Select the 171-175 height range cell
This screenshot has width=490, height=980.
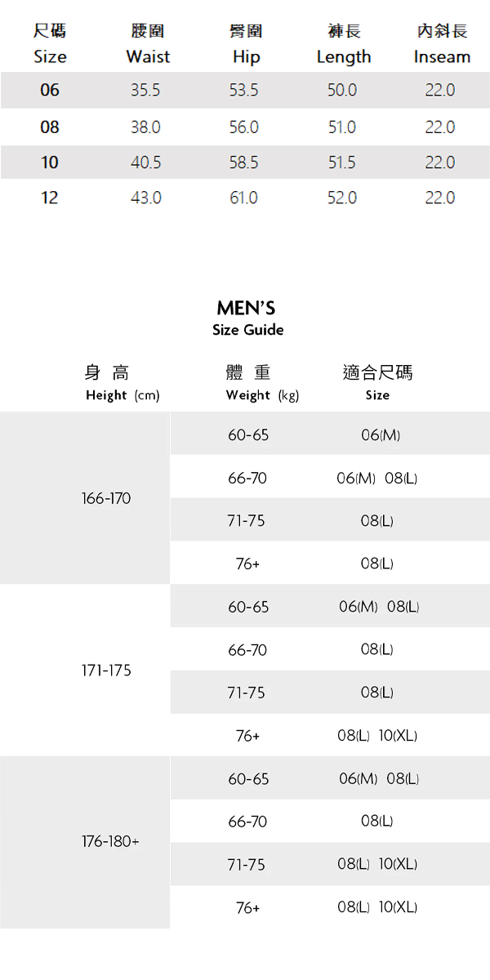click(x=106, y=670)
